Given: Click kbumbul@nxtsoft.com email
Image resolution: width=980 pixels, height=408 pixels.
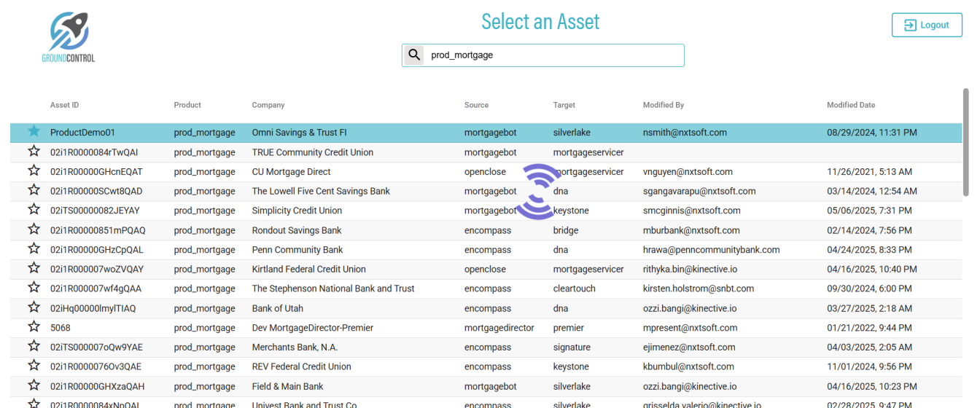Looking at the screenshot, I should pos(688,366).
